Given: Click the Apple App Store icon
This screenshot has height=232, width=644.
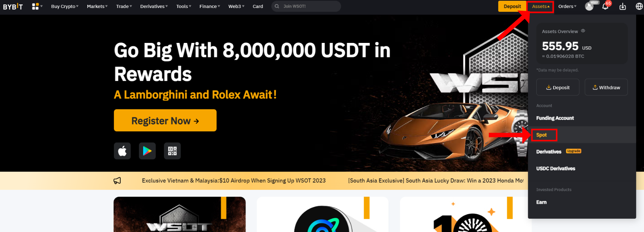Looking at the screenshot, I should 122,151.
